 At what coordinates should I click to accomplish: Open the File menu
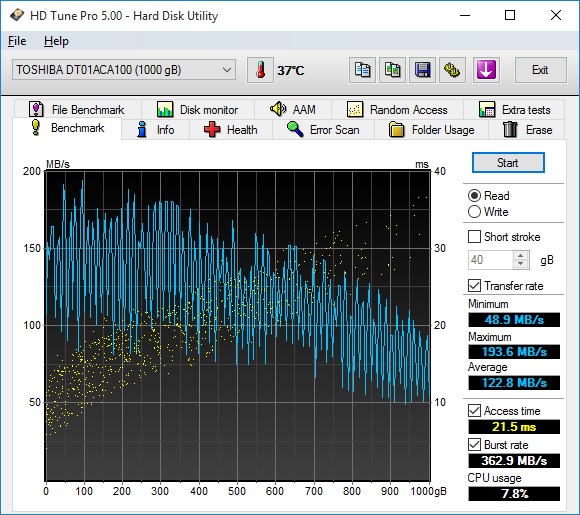[17, 41]
